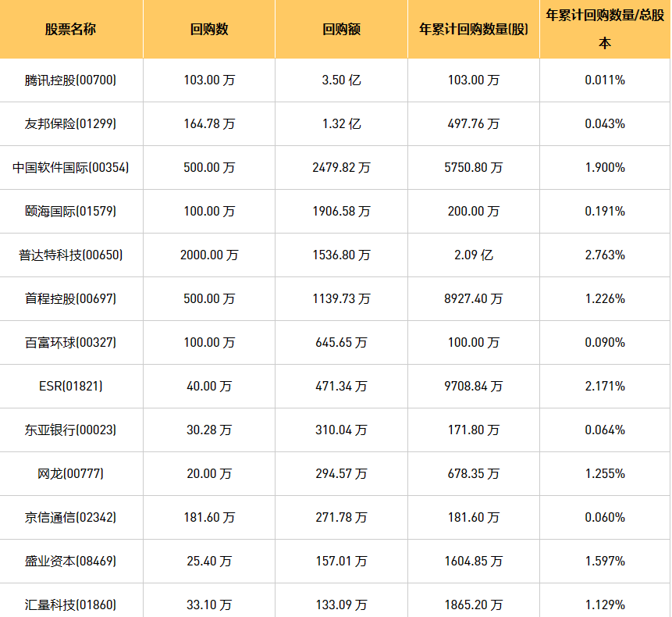Image resolution: width=672 pixels, height=617 pixels.
Task: Select the 首程控股(00697) stock name
Action: 71,298
